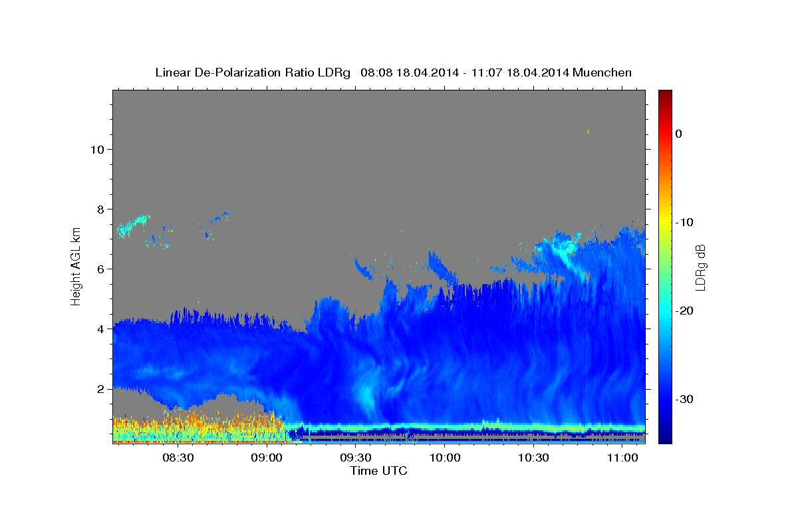Click the 'Time UTC' axis label
This screenshot has height=532, width=798.
coord(378,471)
